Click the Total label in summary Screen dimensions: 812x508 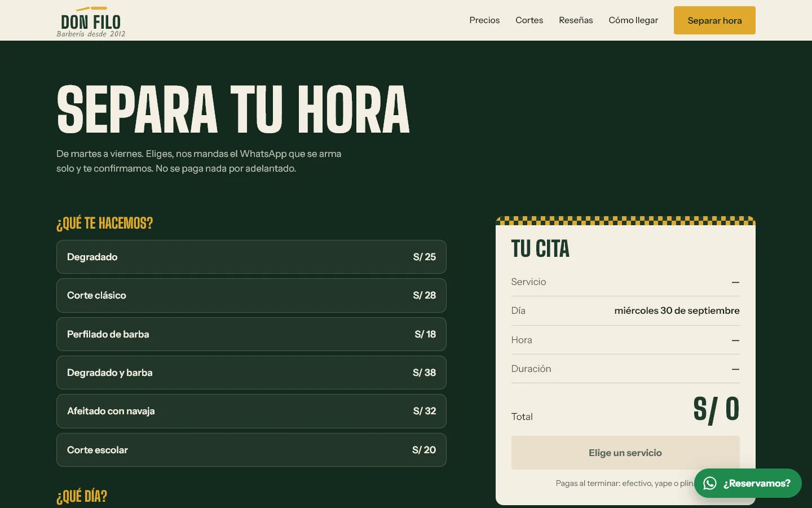click(522, 417)
